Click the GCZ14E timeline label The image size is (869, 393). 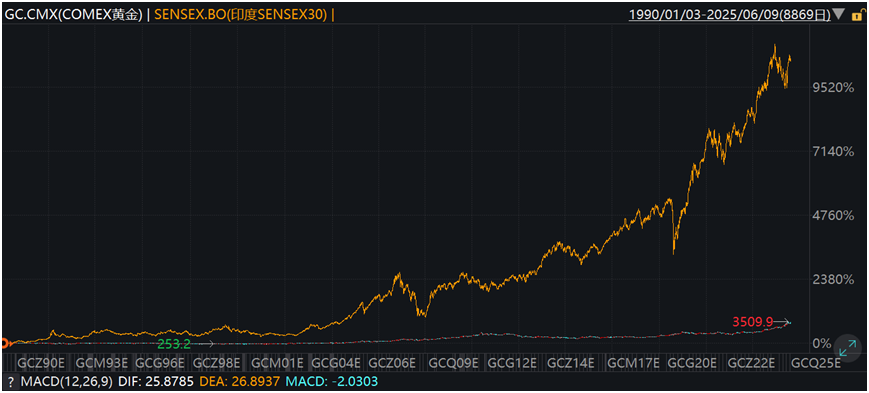(571, 363)
